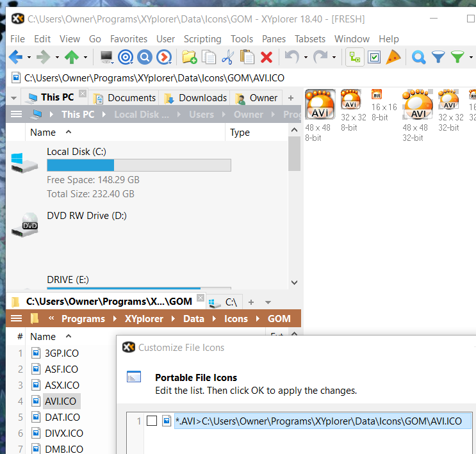Select 48 x 48 32-bit AVI preview
The image size is (476, 454).
(x=418, y=104)
